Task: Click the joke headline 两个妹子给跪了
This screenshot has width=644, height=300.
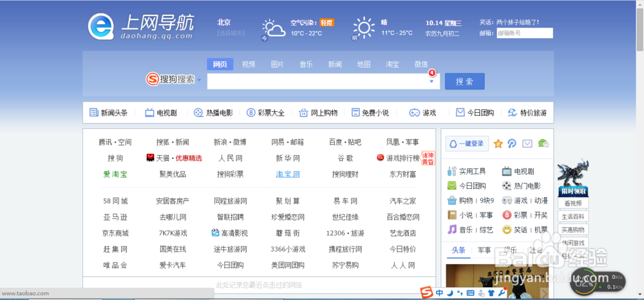Action: [x=518, y=22]
